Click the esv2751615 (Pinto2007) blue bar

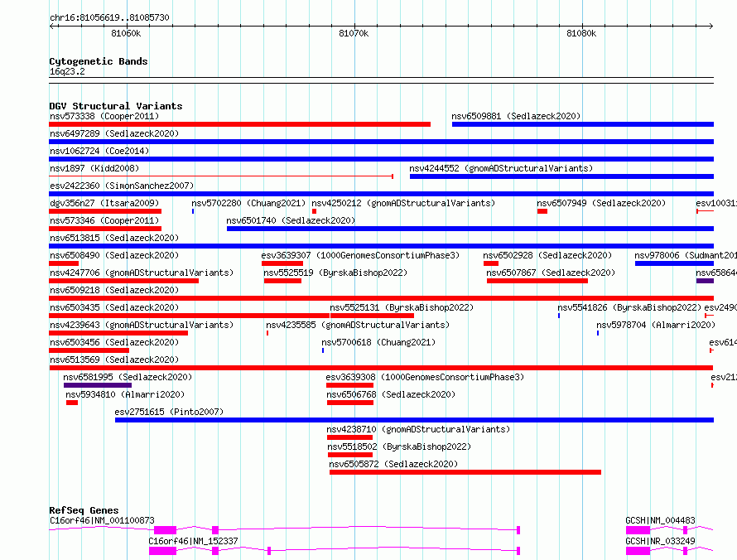(415, 420)
